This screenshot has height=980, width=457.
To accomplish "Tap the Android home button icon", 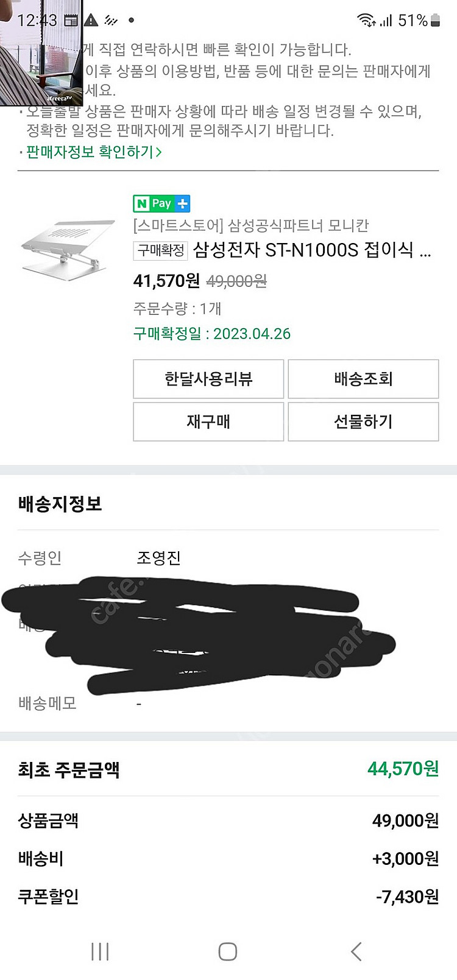I will tap(228, 951).
